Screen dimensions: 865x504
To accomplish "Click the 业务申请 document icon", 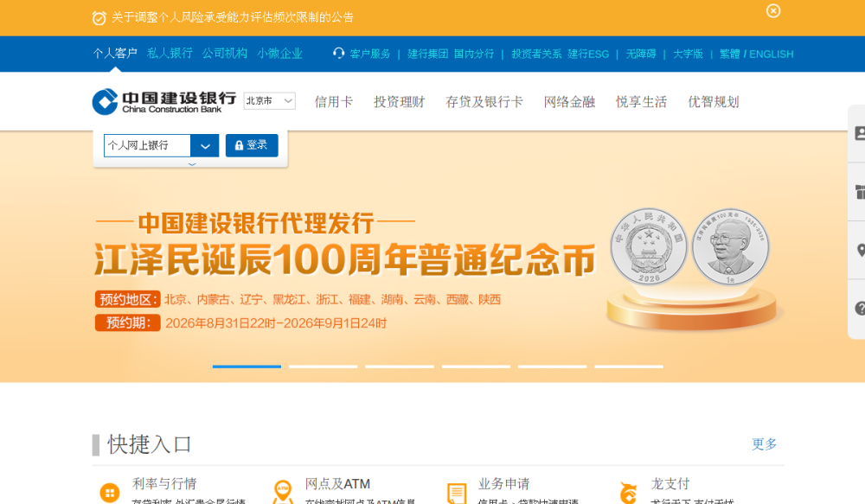I will (456, 493).
